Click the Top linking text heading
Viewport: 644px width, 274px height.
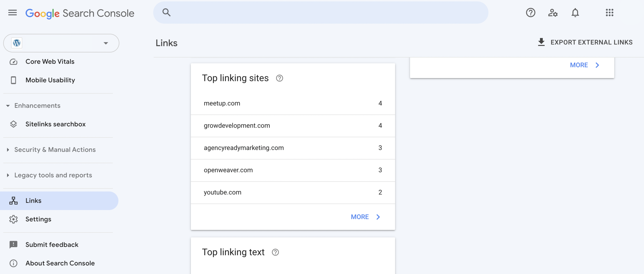point(233,252)
